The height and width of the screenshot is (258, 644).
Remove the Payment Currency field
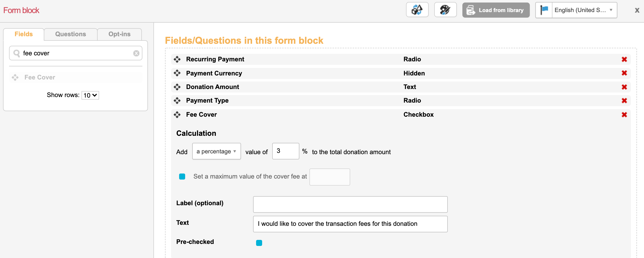[624, 73]
